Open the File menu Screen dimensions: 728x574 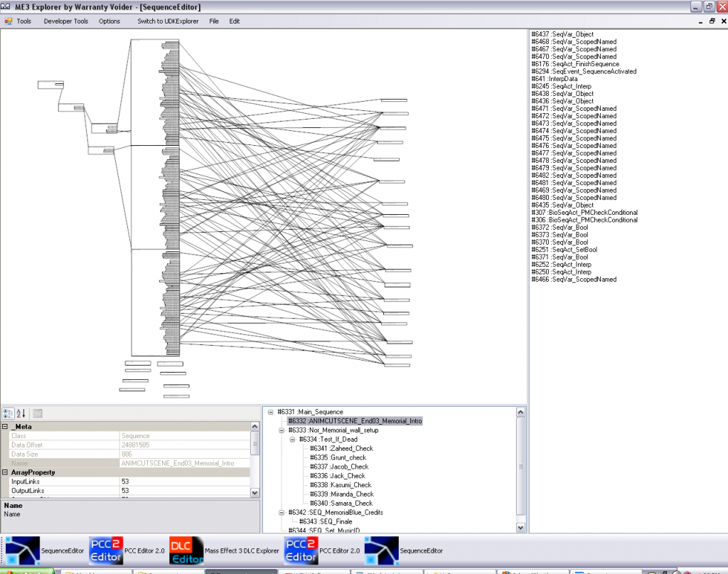pos(214,21)
